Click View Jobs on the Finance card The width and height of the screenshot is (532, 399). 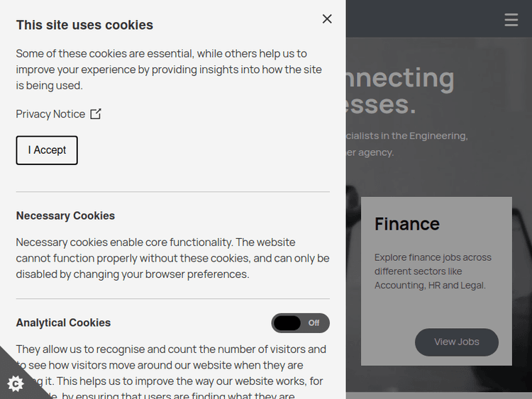coord(457,342)
